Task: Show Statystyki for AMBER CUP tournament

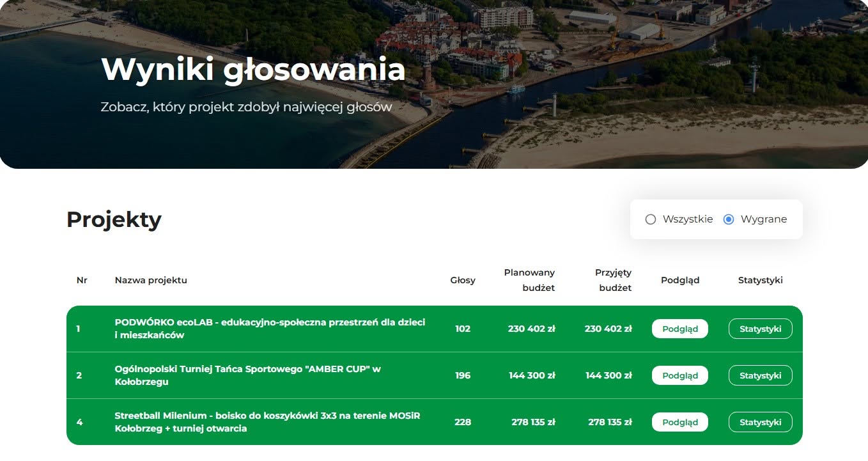Action: (761, 375)
